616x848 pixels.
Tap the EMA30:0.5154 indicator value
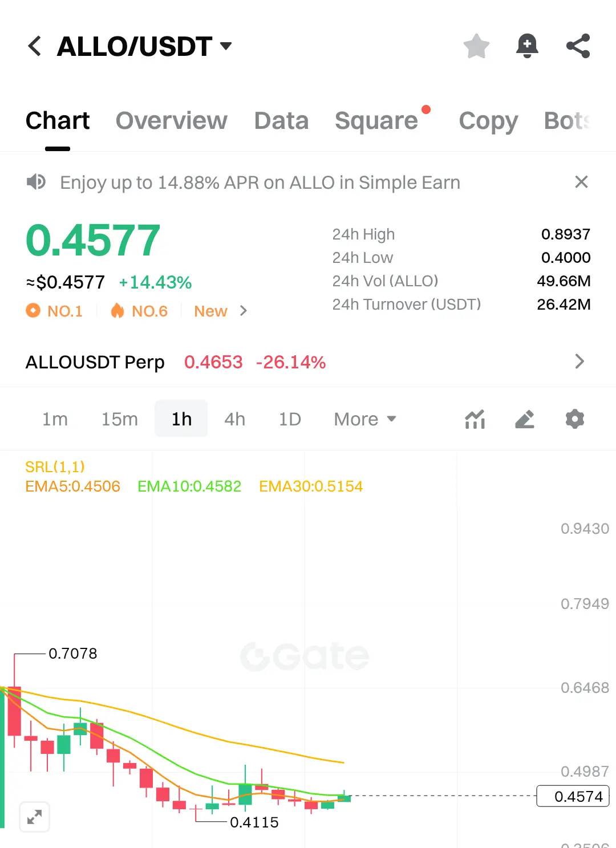[x=311, y=486]
